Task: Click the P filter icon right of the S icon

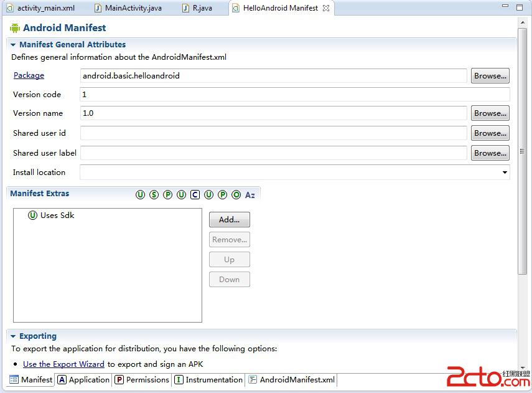Action: point(167,195)
